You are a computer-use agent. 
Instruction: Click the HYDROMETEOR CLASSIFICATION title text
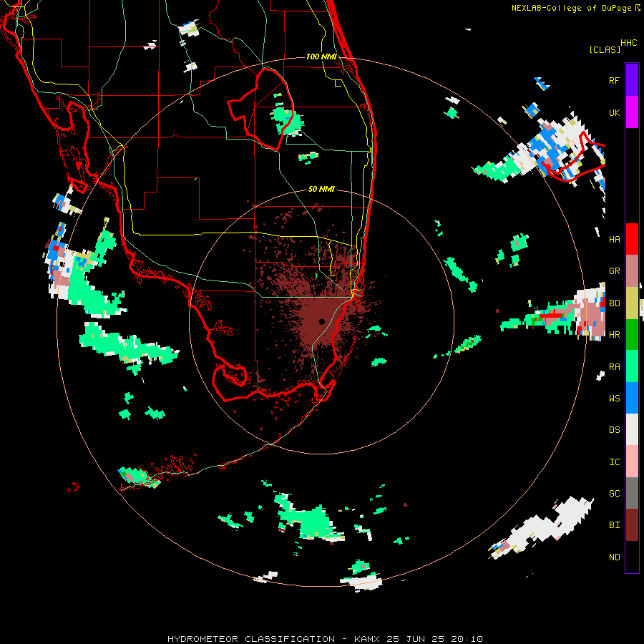point(251,639)
